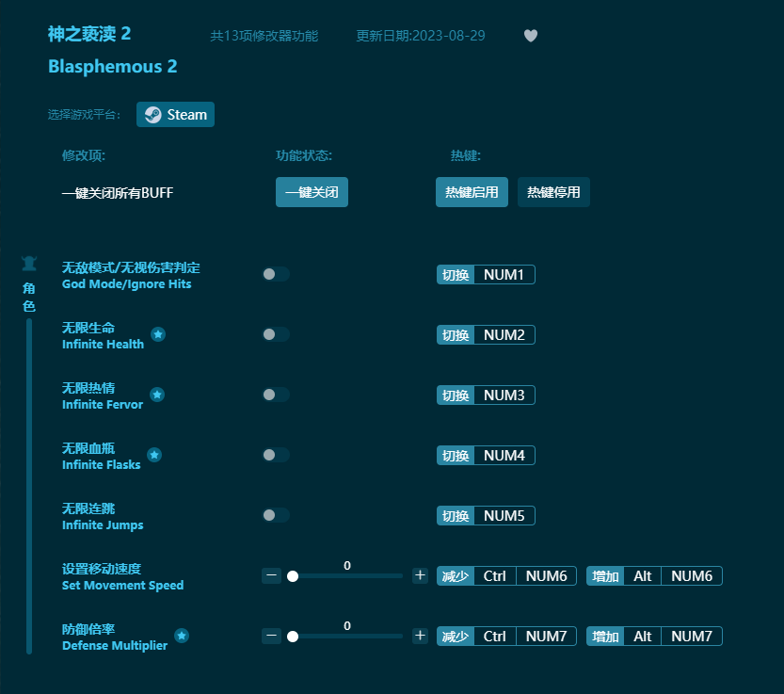The height and width of the screenshot is (694, 784).
Task: Click the plus stepper for Set Movement Speed
Action: (420, 575)
